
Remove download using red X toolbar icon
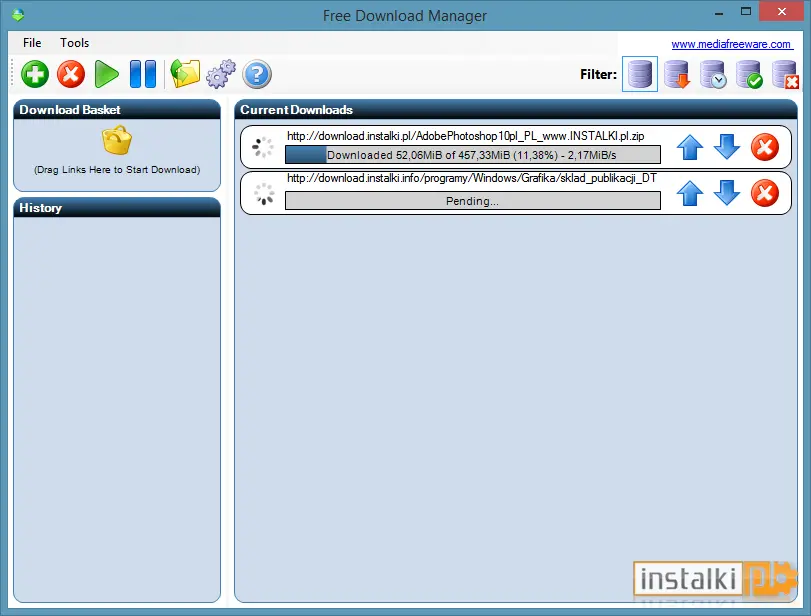tap(71, 74)
